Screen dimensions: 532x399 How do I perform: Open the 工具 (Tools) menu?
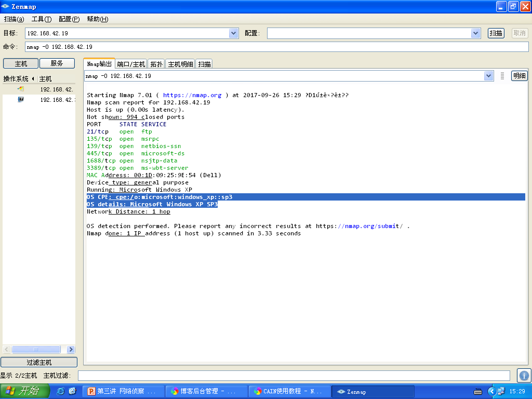pos(42,19)
